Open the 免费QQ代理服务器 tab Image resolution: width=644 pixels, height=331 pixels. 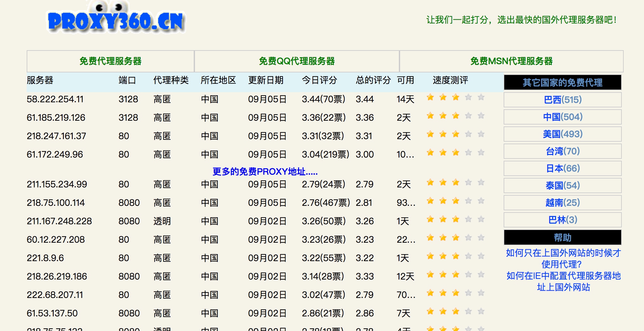[x=297, y=61]
